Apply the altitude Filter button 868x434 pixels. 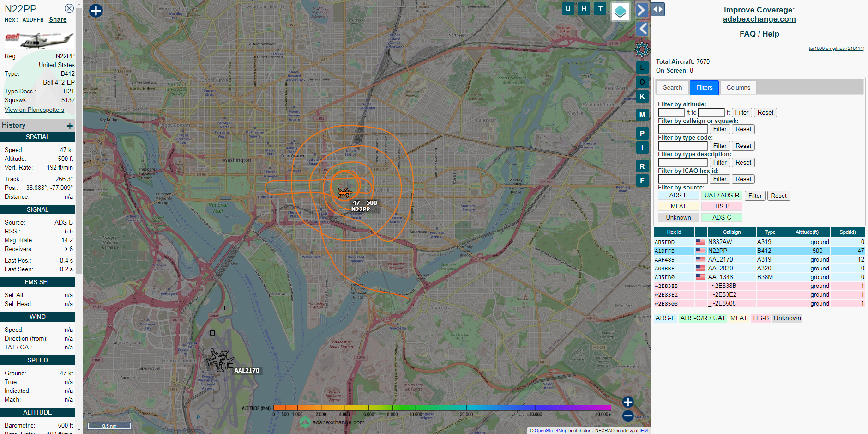coord(742,113)
